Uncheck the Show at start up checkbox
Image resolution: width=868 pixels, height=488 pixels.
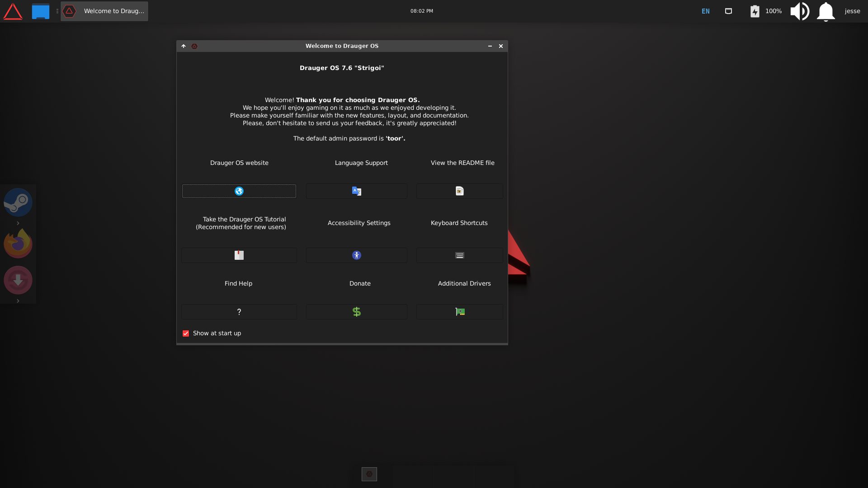(x=186, y=333)
